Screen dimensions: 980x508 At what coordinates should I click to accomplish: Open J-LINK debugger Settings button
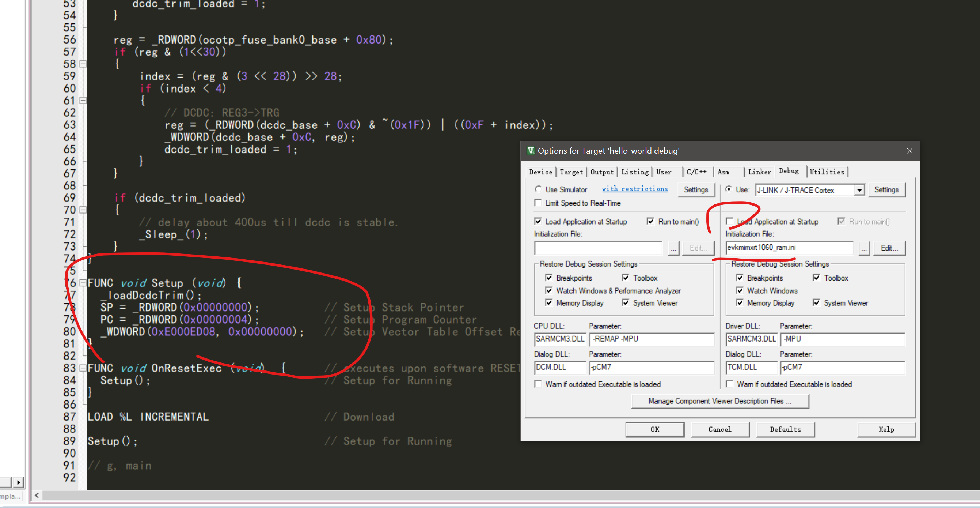(886, 190)
